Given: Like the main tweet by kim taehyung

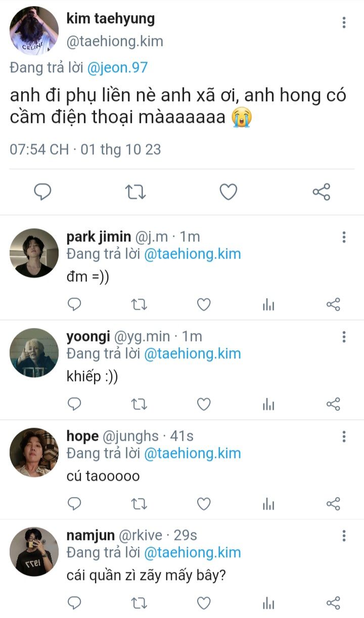Looking at the screenshot, I should [x=229, y=192].
